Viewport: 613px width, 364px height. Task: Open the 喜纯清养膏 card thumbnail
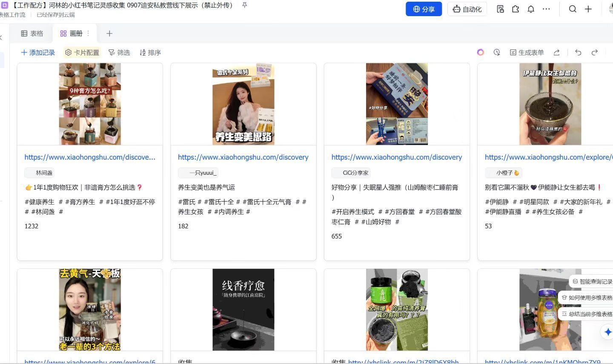[397, 310]
